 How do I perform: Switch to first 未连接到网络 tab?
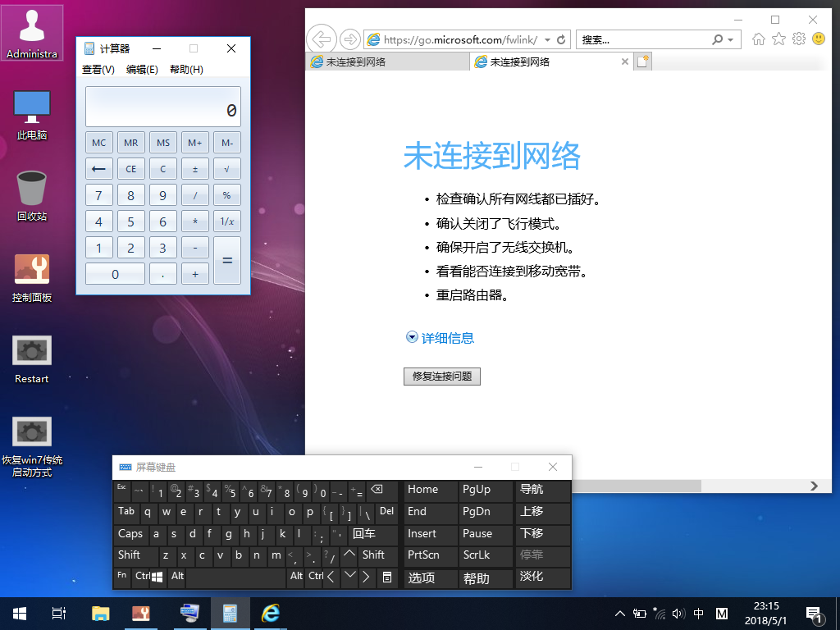[x=386, y=62]
